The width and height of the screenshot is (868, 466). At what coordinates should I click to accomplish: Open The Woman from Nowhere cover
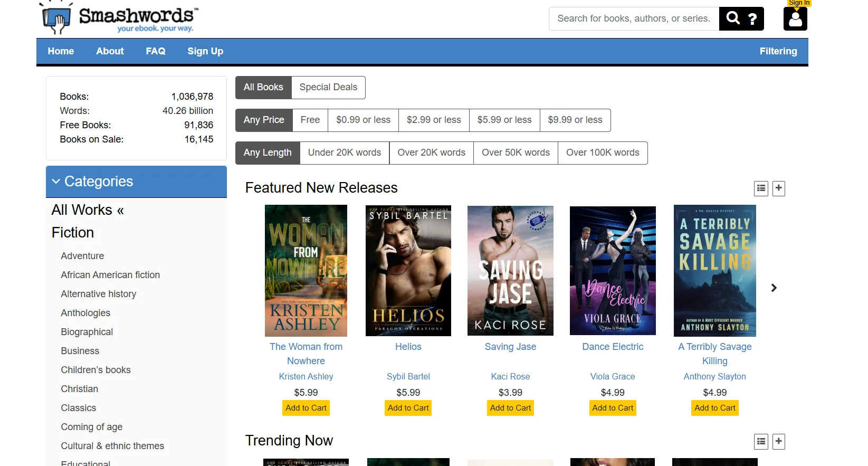click(x=306, y=271)
